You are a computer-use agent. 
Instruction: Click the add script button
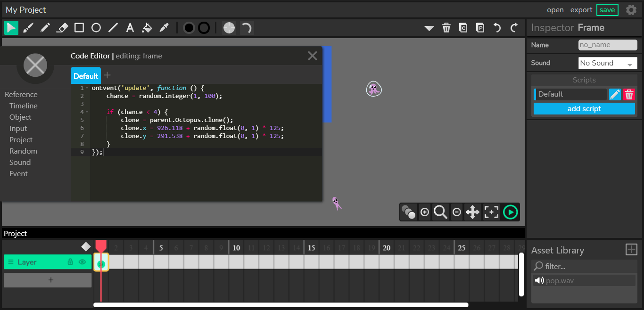tap(584, 109)
